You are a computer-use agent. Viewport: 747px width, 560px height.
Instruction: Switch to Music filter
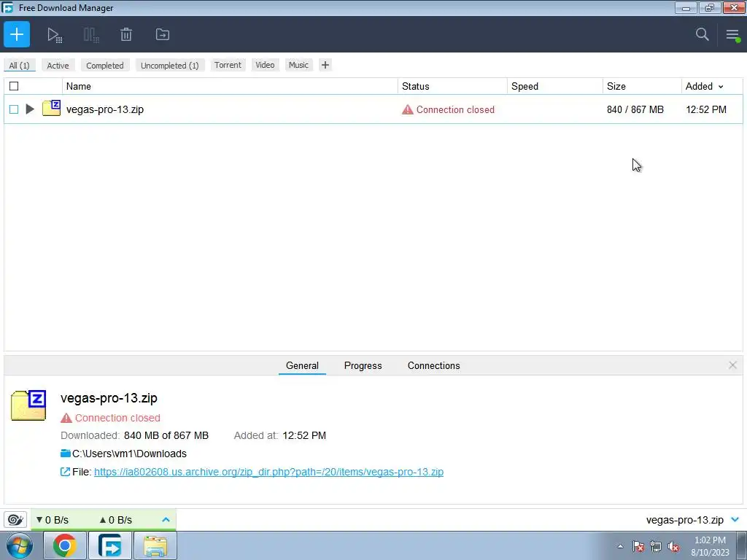click(x=298, y=65)
